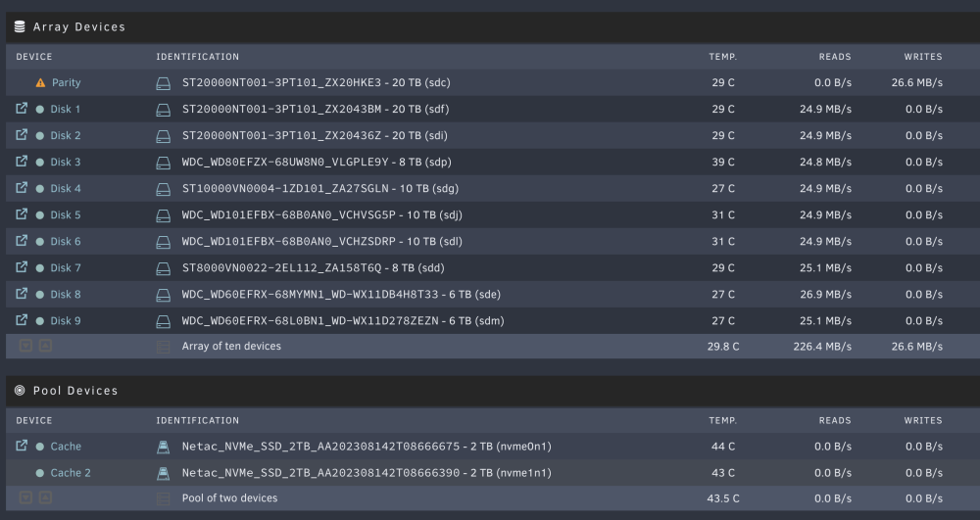980x520 pixels.
Task: Click array average temperature 29.8 C
Action: (x=723, y=347)
